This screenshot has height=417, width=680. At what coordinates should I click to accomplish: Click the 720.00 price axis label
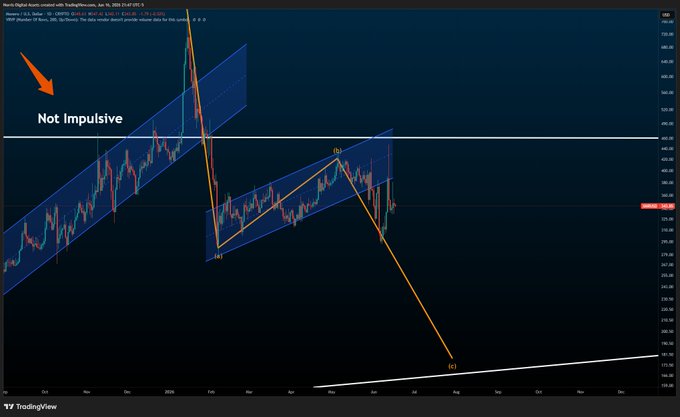coord(667,34)
